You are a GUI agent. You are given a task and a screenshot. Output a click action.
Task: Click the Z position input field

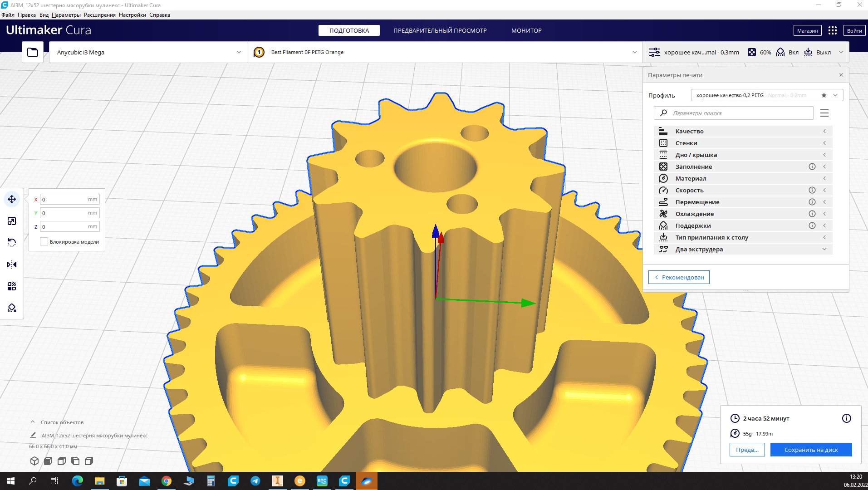(x=70, y=226)
